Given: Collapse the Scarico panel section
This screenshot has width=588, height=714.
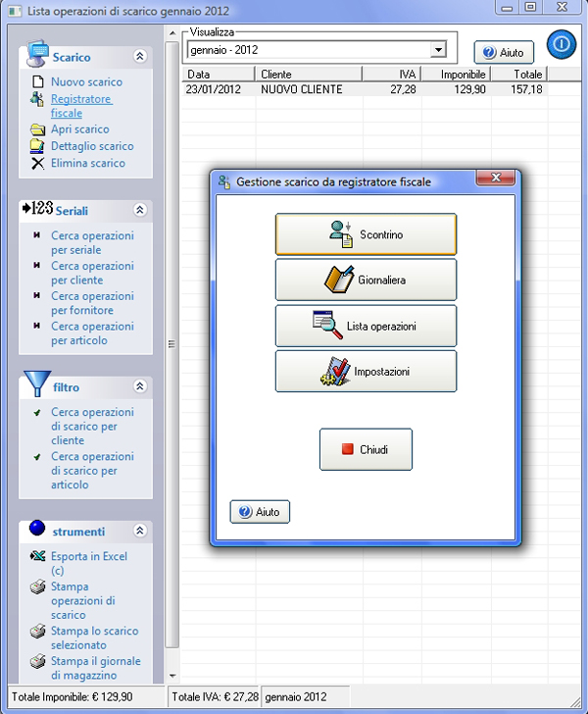Looking at the screenshot, I should point(140,57).
